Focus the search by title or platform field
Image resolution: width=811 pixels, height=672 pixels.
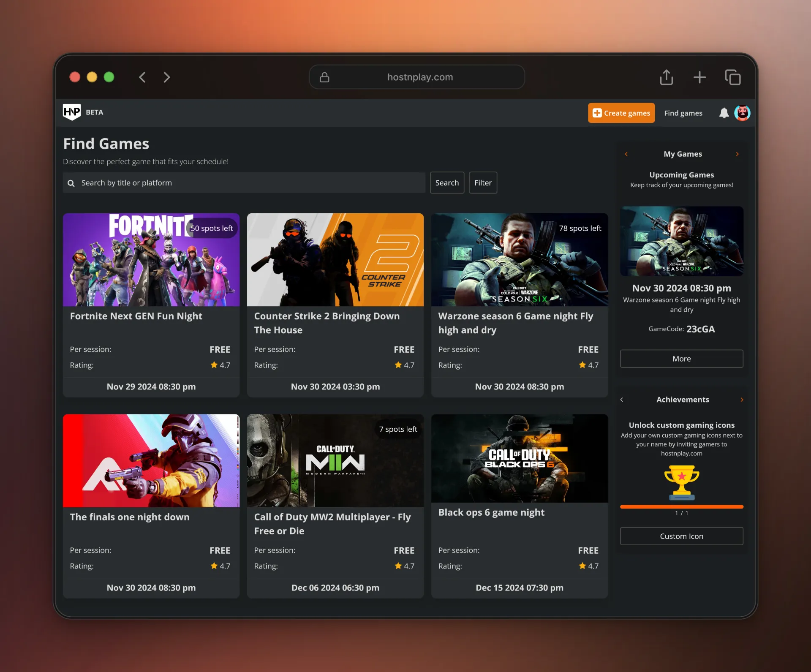pyautogui.click(x=244, y=183)
